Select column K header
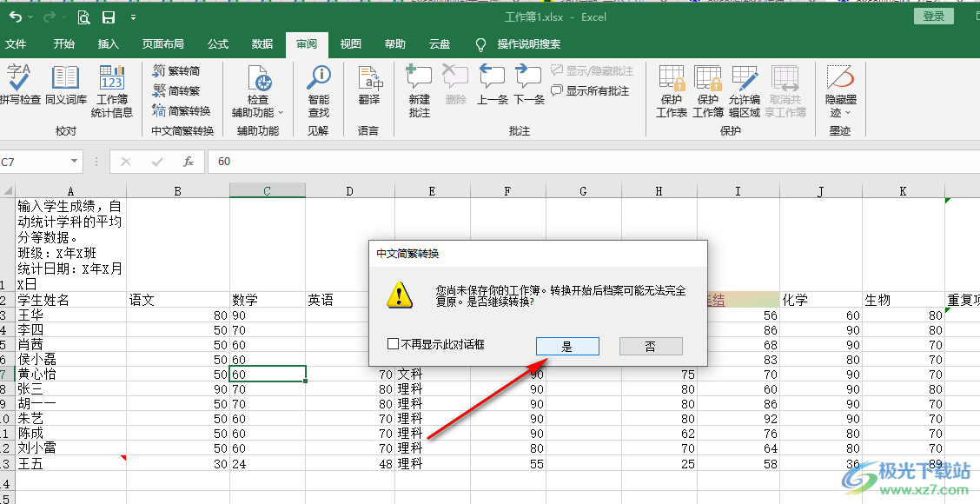Image resolution: width=980 pixels, height=504 pixels. click(x=904, y=190)
